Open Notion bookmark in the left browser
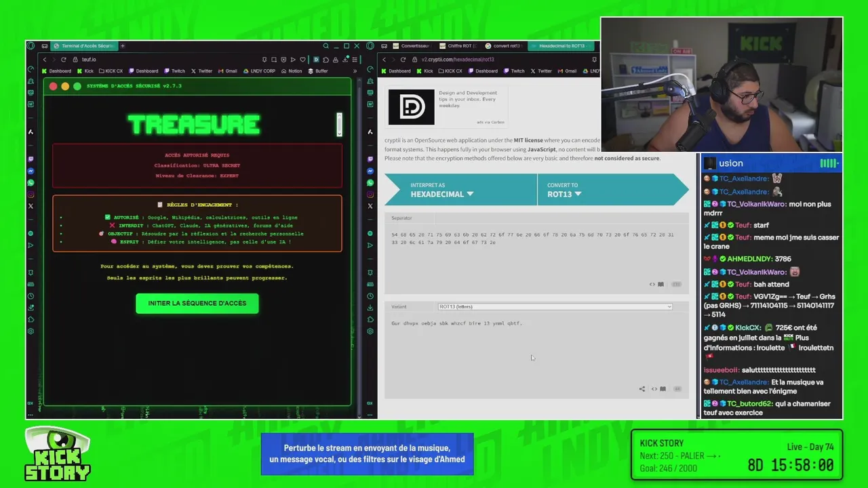This screenshot has height=488, width=868. click(x=292, y=71)
